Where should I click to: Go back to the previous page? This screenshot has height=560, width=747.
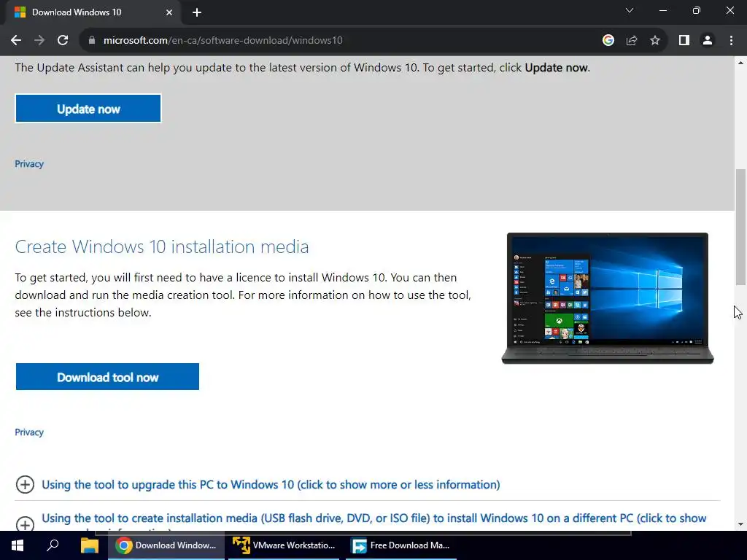pyautogui.click(x=16, y=41)
